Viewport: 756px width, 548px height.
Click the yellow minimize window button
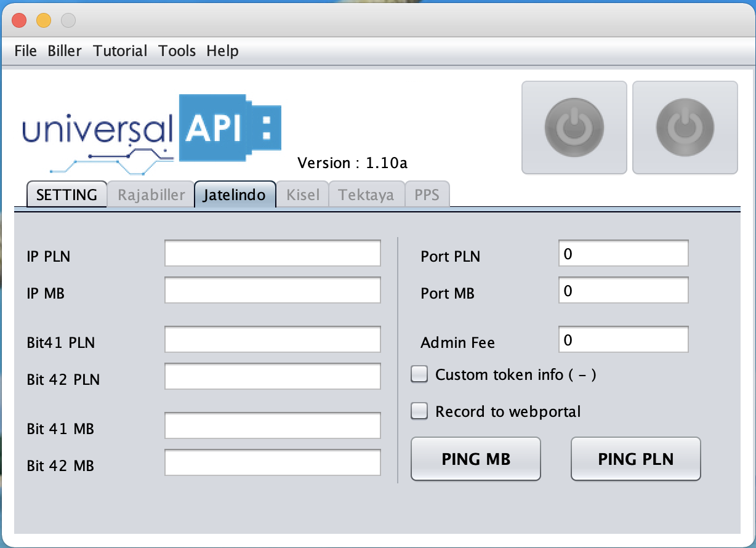tap(44, 20)
